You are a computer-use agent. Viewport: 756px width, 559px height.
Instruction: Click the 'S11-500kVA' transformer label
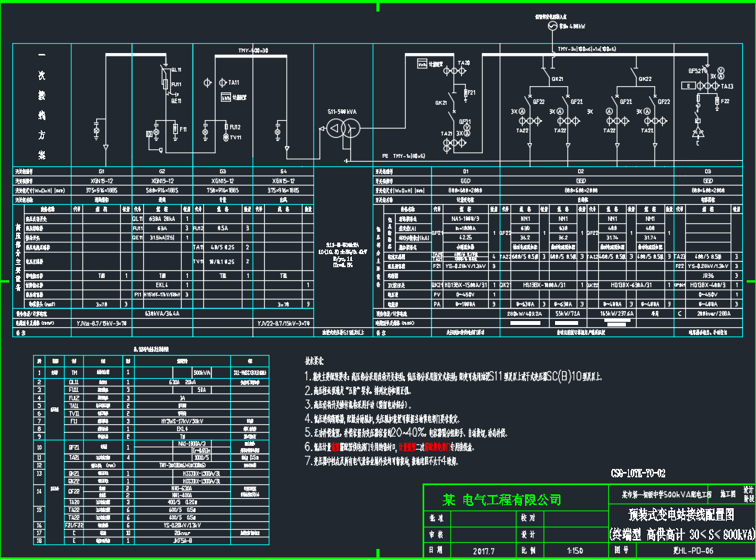tap(342, 112)
